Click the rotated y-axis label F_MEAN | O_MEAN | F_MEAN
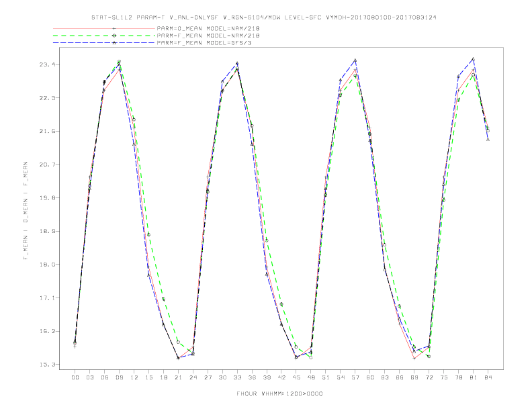Image resolution: width=532 pixels, height=411 pixels. pyautogui.click(x=26, y=211)
